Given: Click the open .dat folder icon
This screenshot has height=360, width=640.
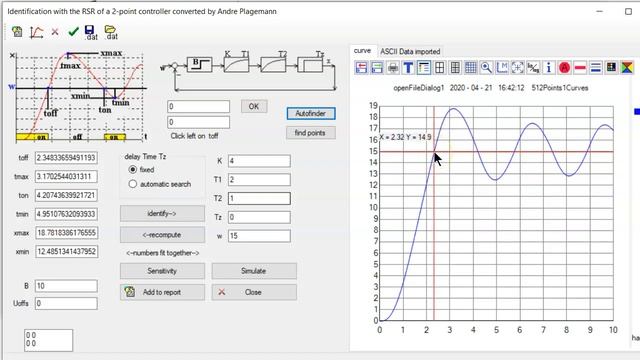Looking at the screenshot, I should (111, 32).
